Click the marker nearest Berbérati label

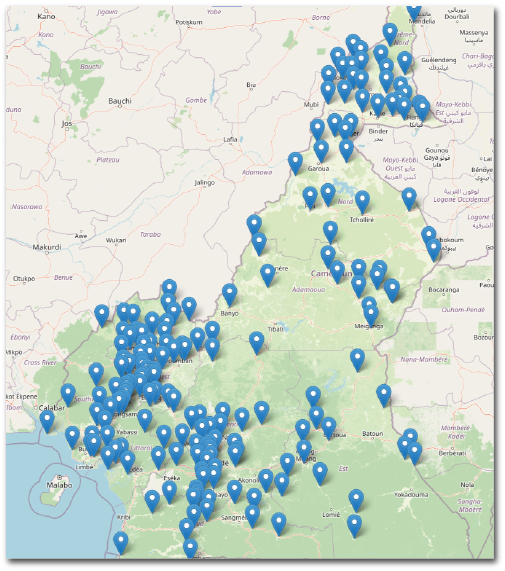click(x=415, y=453)
